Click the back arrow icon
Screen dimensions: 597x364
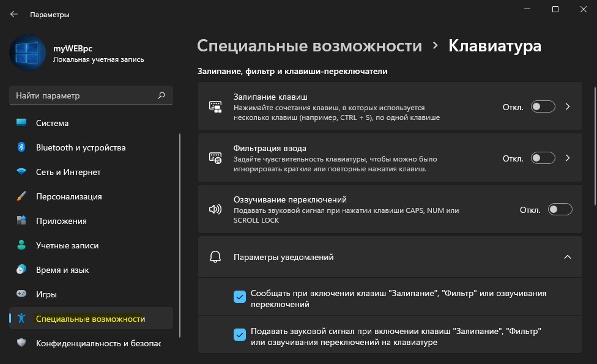[x=14, y=14]
